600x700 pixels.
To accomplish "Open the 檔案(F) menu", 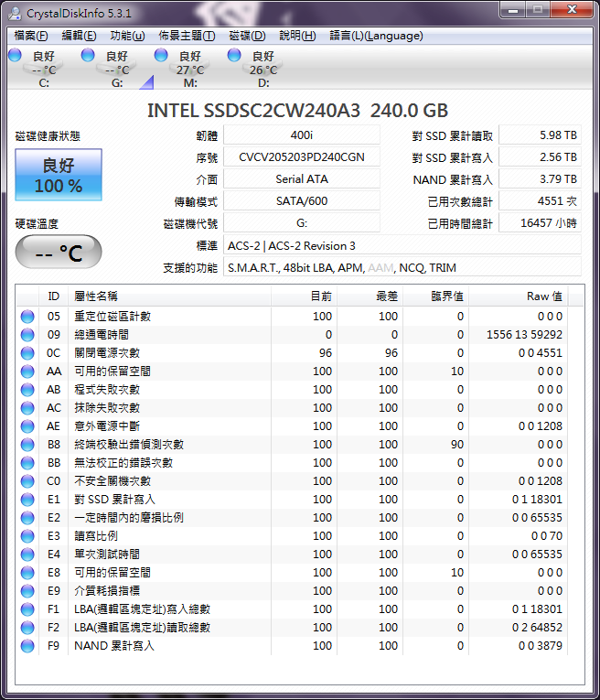I will [x=31, y=36].
